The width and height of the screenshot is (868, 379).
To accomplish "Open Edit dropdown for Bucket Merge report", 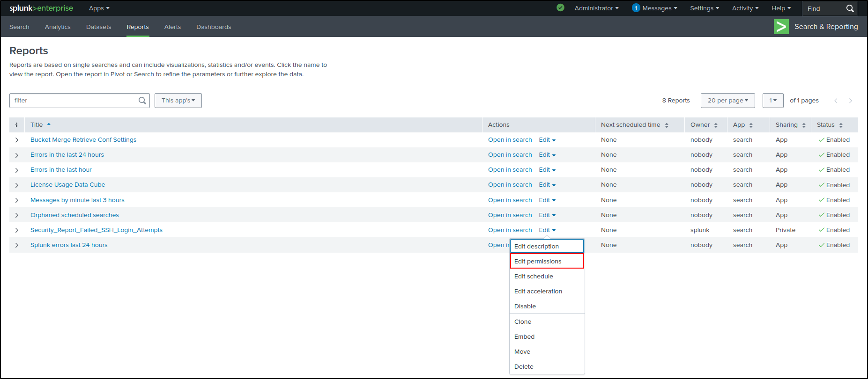I will point(547,140).
